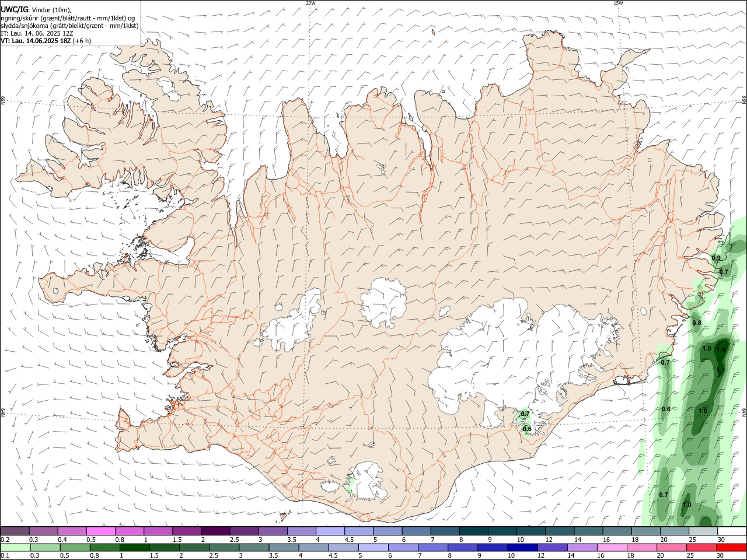Click bottom-row swatch between 6 and 7
Screen dimensions: 747x560
(403, 548)
